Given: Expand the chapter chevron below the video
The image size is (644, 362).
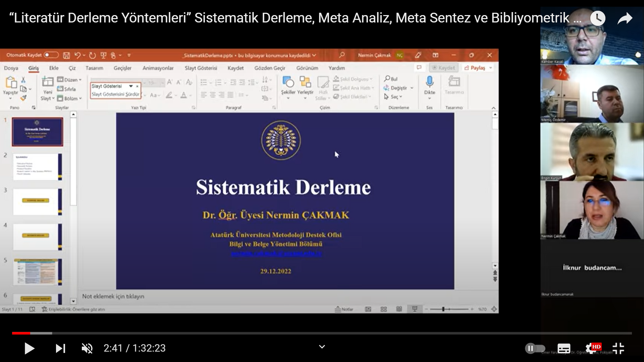Looking at the screenshot, I should 322,347.
